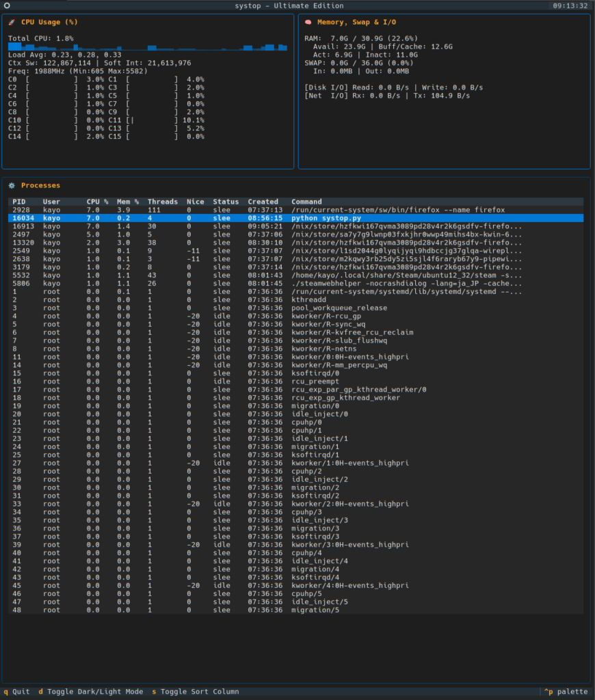The width and height of the screenshot is (595, 700).
Task: Click the Threads column header
Action: (163, 202)
